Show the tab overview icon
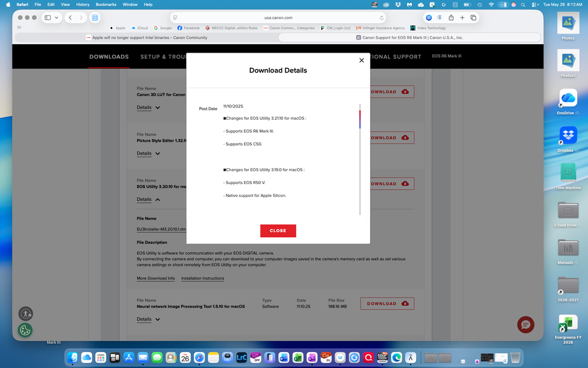Viewport: 588px width, 368px height. tap(473, 18)
